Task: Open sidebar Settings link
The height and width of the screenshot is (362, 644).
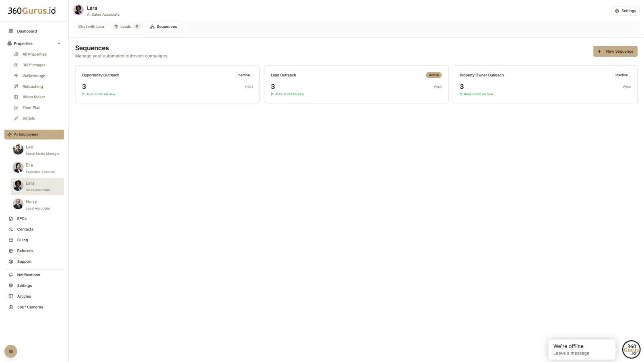Action: (25, 286)
